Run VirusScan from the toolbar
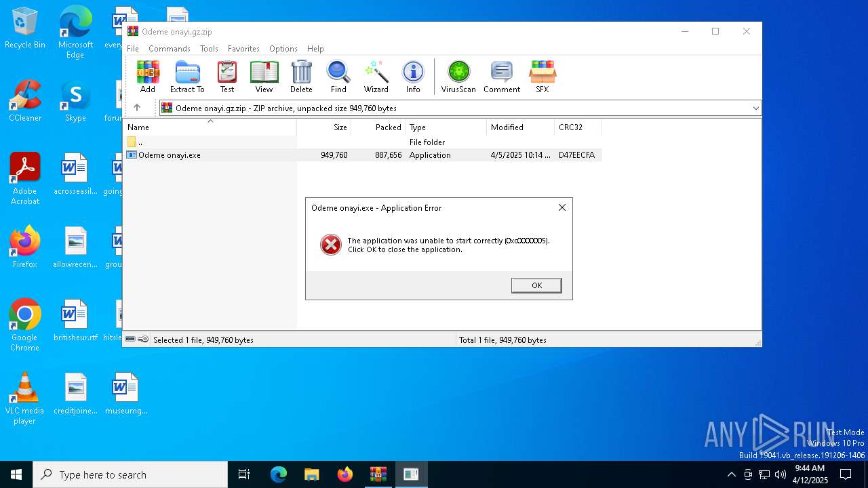Screen dimensions: 868x488 (458, 77)
